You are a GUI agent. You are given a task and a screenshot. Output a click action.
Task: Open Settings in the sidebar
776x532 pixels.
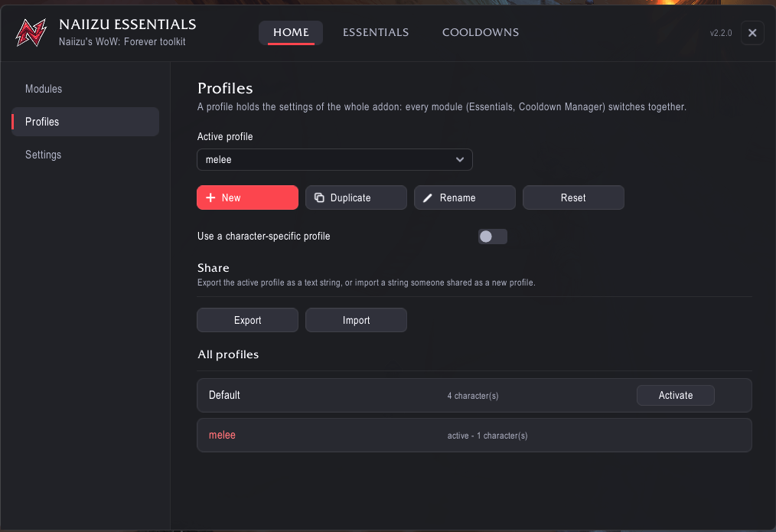(x=85, y=155)
